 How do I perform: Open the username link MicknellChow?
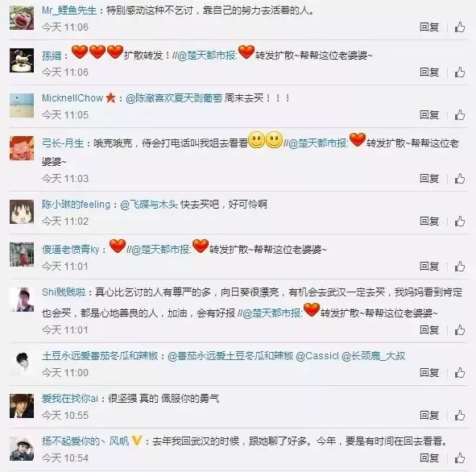[72, 98]
